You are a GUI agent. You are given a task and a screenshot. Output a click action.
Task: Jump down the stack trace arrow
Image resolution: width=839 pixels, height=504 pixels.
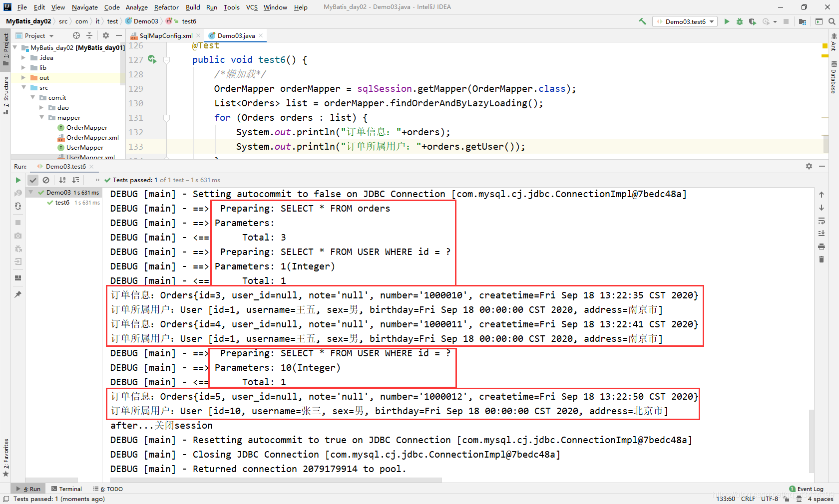tap(822, 208)
